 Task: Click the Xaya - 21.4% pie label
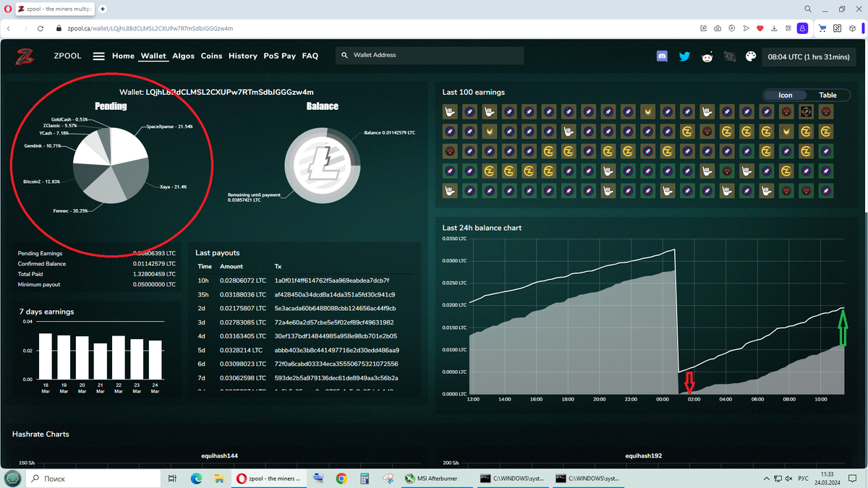coord(173,187)
